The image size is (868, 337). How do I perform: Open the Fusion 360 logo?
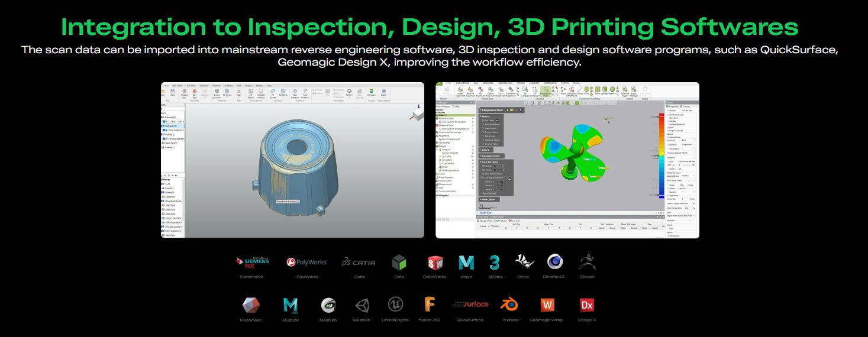(430, 304)
